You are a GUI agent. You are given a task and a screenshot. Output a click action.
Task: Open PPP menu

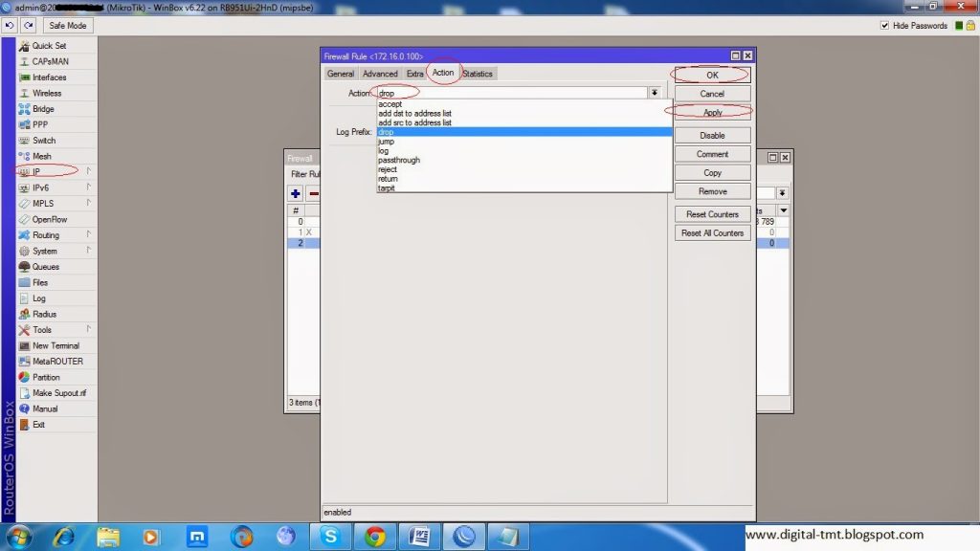[x=56, y=124]
